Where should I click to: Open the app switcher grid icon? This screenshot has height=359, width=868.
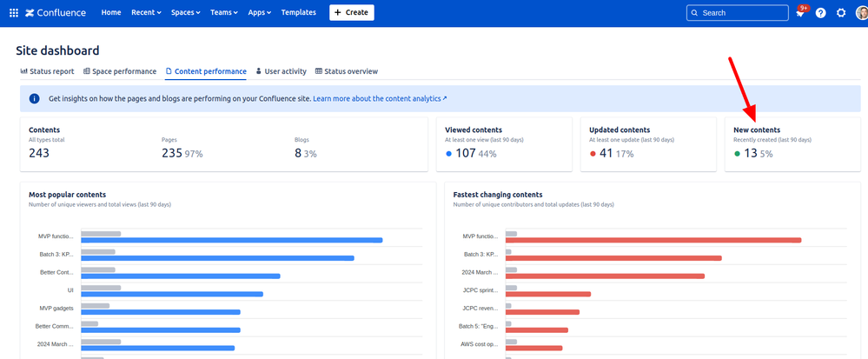13,13
